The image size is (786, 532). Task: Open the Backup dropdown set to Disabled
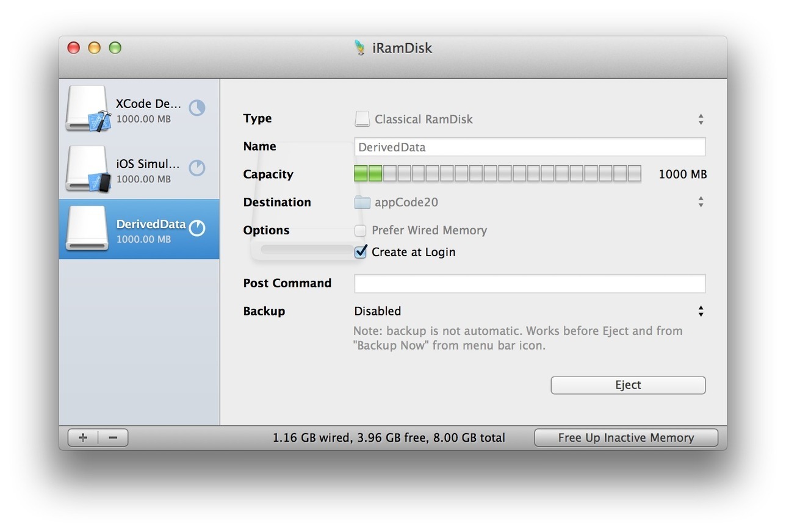[x=530, y=311]
